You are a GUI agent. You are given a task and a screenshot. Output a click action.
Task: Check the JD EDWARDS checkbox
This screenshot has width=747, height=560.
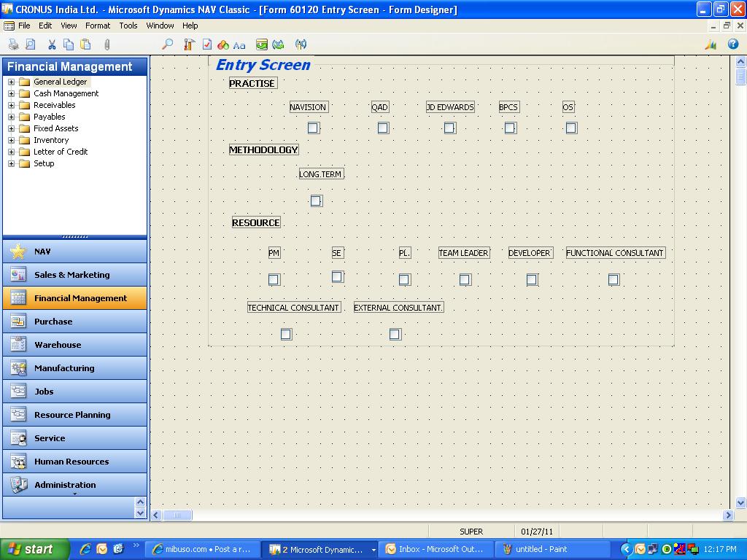(449, 128)
